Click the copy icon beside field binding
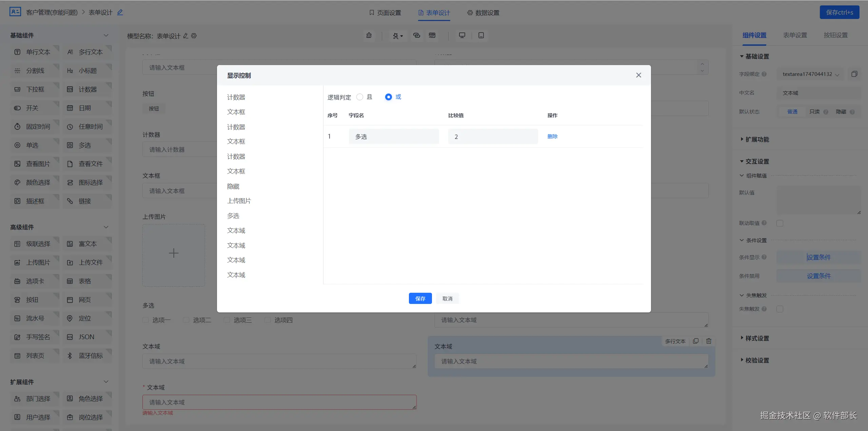This screenshot has width=868, height=431. point(854,74)
